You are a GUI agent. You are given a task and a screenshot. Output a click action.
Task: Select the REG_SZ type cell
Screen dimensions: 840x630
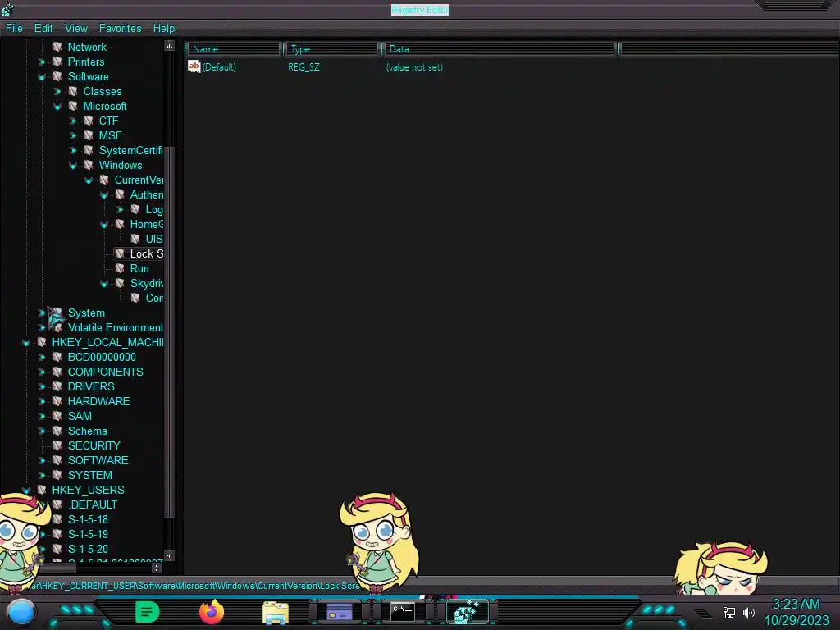pyautogui.click(x=304, y=67)
